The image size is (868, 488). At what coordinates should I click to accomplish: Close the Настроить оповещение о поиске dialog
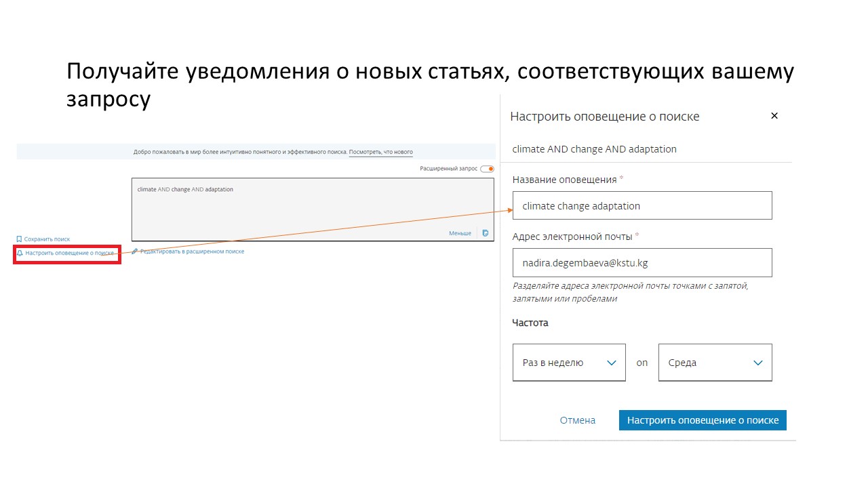coord(774,116)
